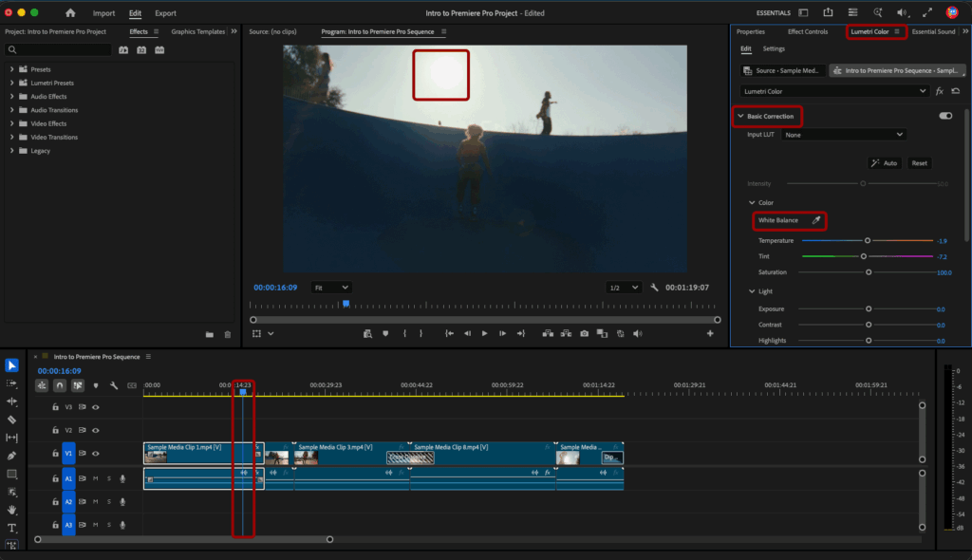
Task: Switch to Essential Sound panel tab
Action: pyautogui.click(x=933, y=31)
